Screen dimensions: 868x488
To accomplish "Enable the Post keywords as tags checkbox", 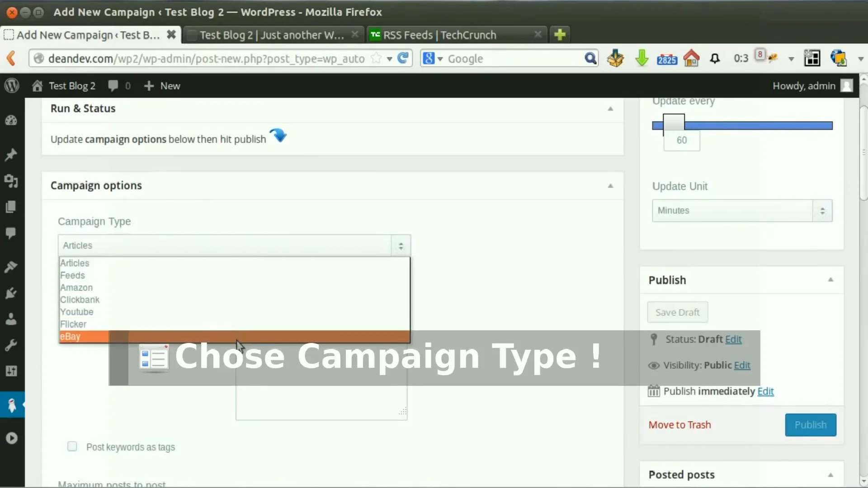I will tap(72, 446).
